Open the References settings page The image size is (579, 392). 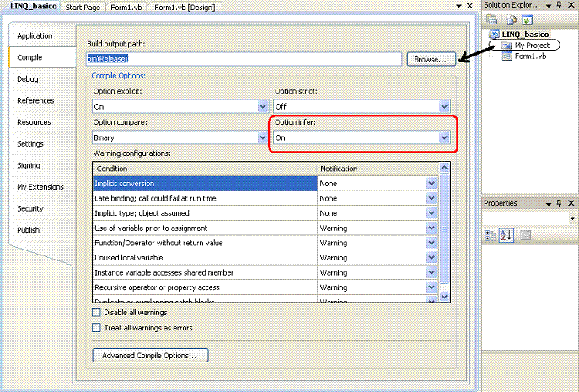pos(35,100)
